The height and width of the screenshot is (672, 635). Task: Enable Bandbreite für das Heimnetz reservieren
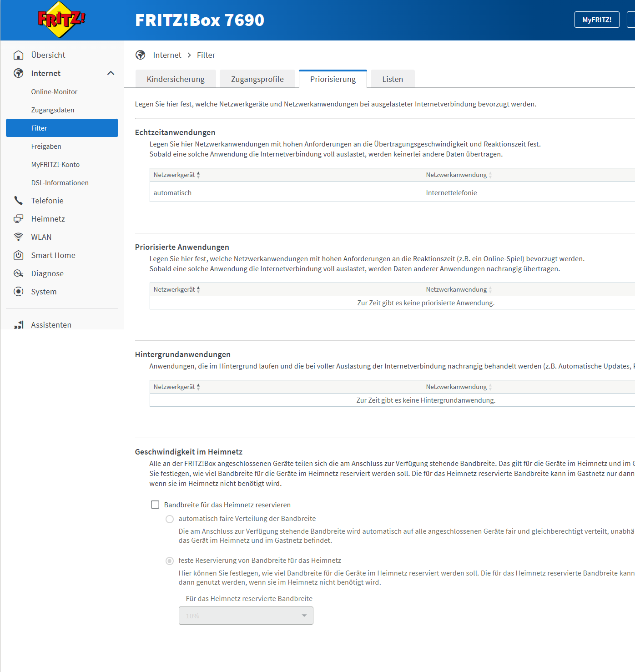point(155,505)
